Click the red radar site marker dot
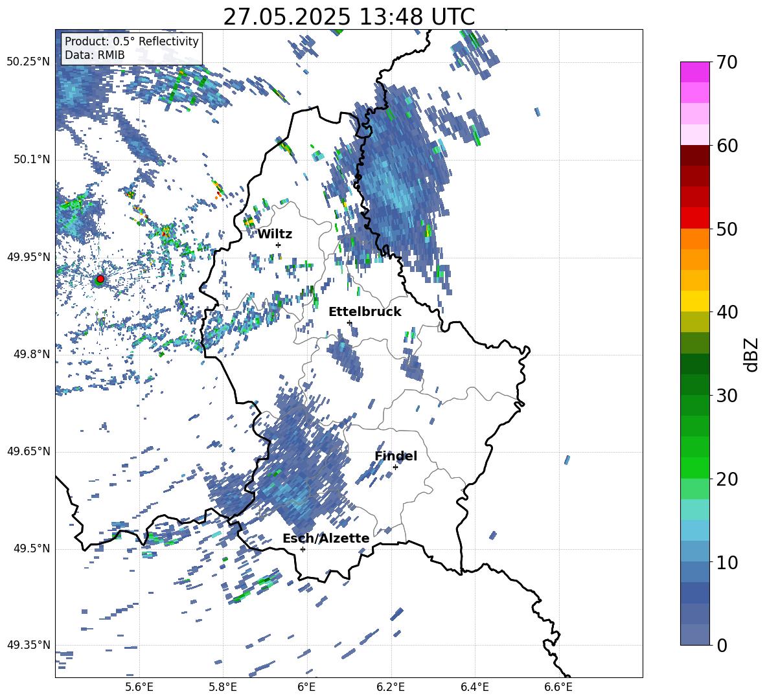 pyautogui.click(x=100, y=278)
